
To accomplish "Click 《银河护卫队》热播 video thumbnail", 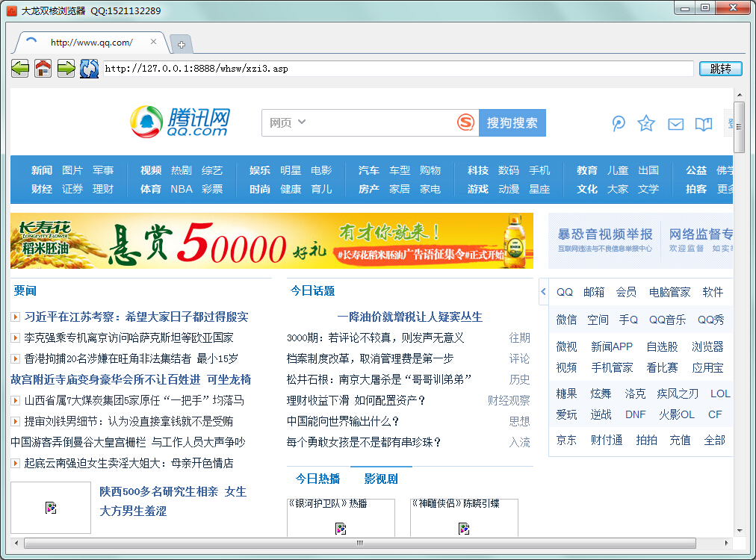I will pos(341,517).
